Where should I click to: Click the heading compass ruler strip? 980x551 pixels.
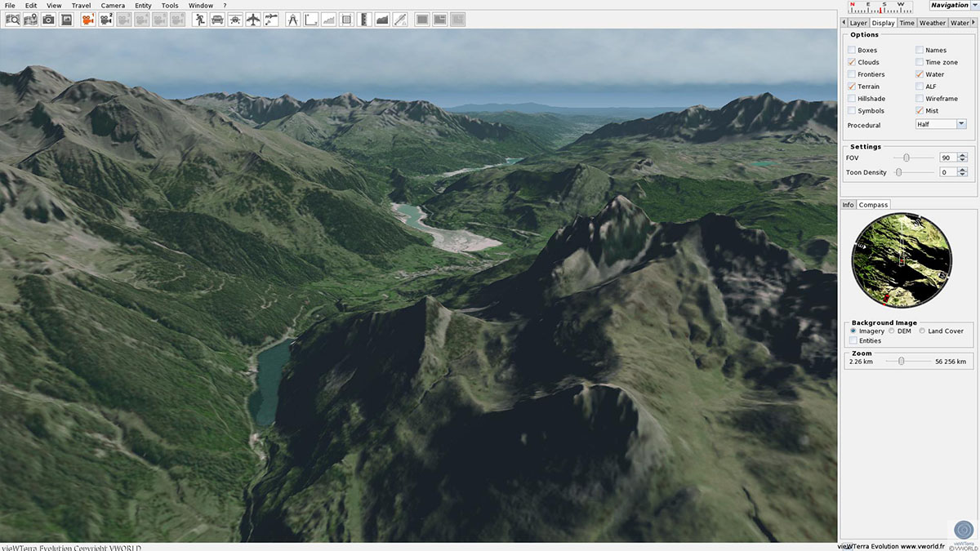(880, 7)
